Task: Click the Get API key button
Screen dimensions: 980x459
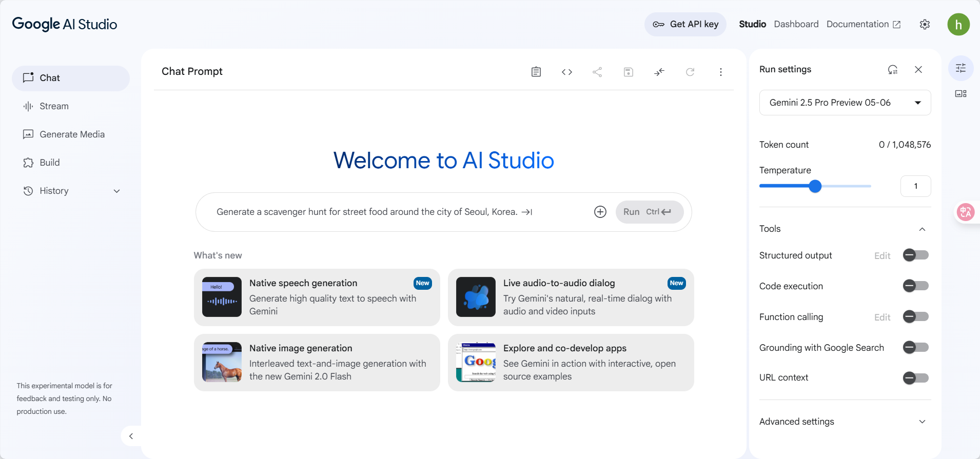Action: pos(685,24)
